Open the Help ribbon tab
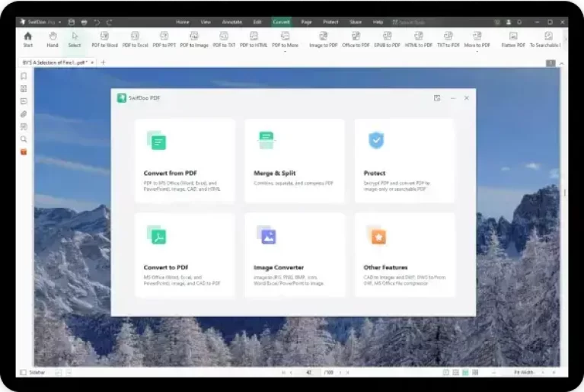The height and width of the screenshot is (392, 584). pyautogui.click(x=378, y=22)
